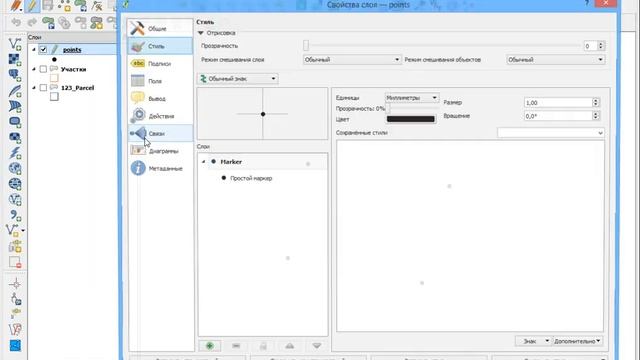Click the layer transparency value spinbox
This screenshot has width=640, height=360.
[x=591, y=46]
